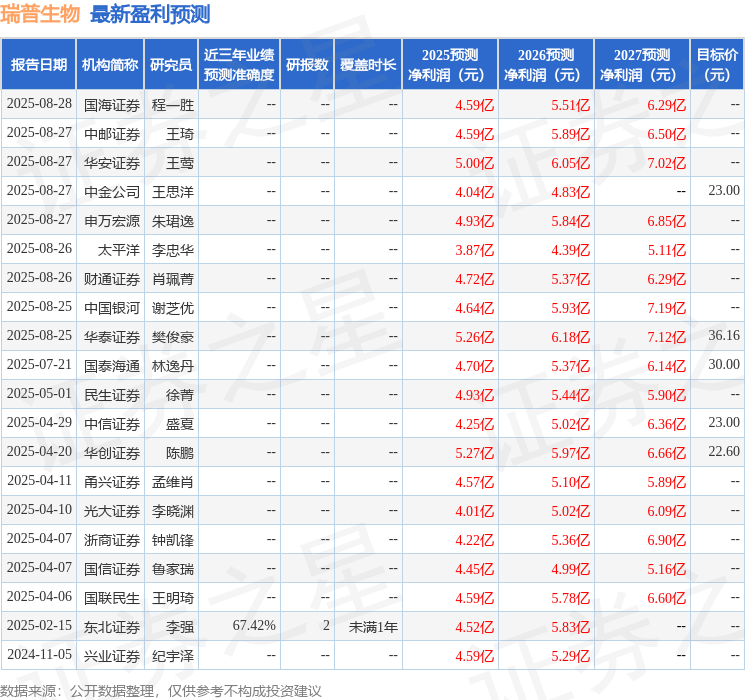Click the 2024-11-05 report date
This screenshot has height=700, width=745.
pyautogui.click(x=39, y=654)
